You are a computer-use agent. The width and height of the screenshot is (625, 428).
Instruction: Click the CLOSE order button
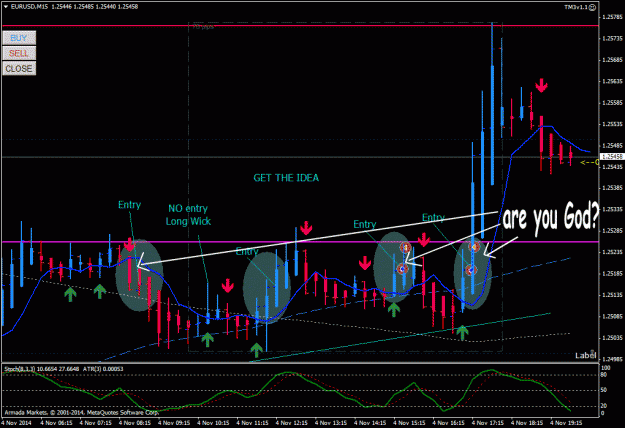[19, 69]
